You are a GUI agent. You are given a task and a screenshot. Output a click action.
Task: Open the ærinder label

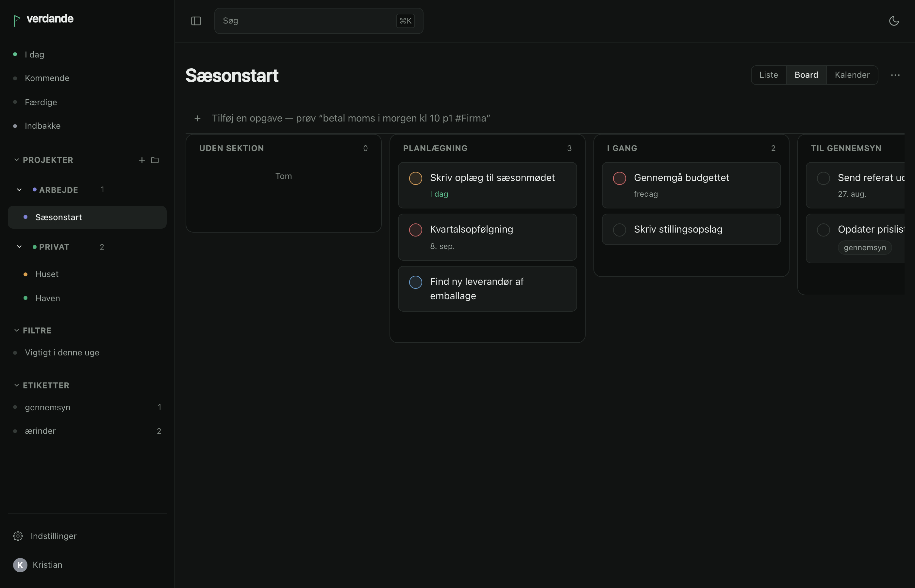point(87,431)
